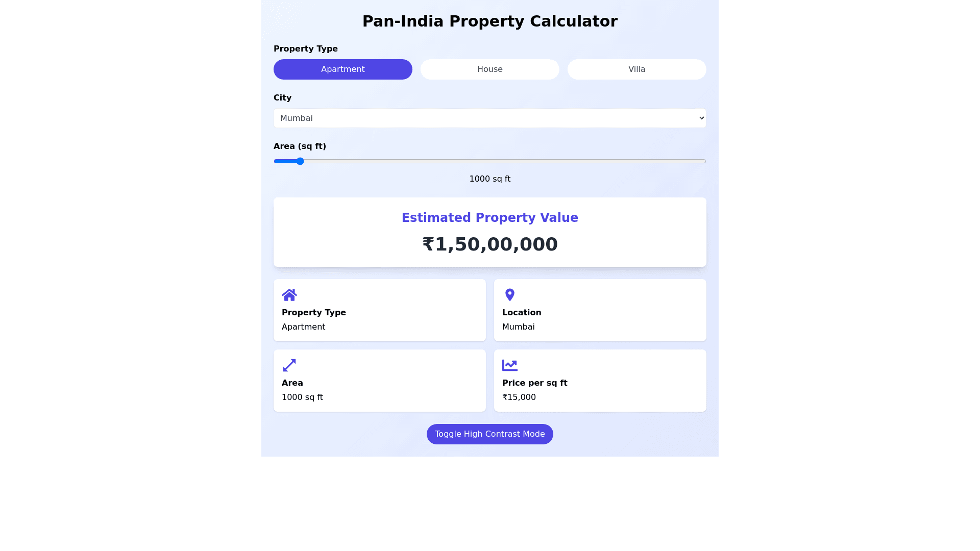
Task: Select the Apartment property type
Action: [x=343, y=69]
